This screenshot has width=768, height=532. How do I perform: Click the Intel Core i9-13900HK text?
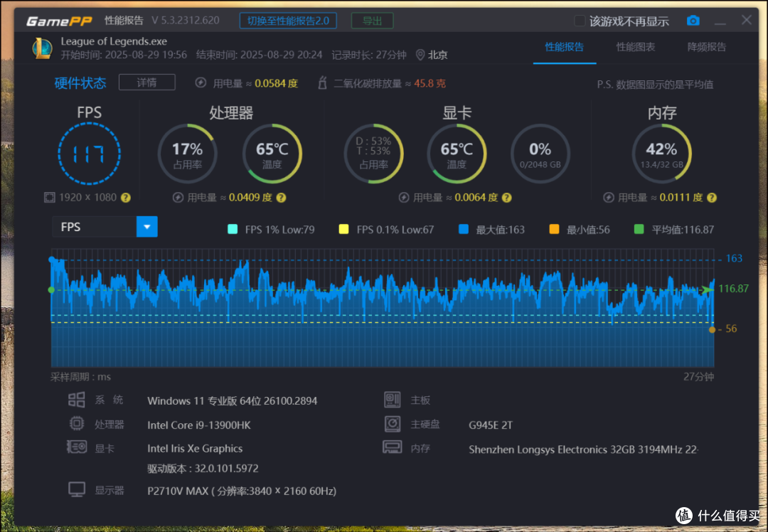pos(199,425)
